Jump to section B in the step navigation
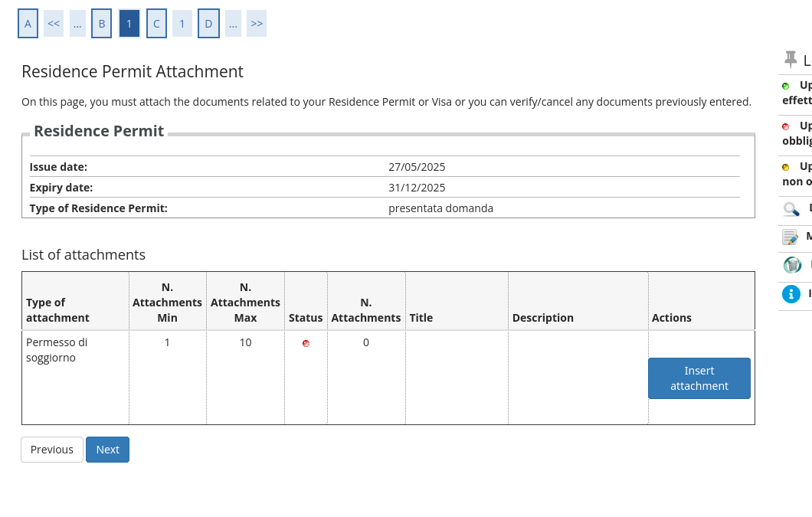This screenshot has width=812, height=517. pyautogui.click(x=101, y=24)
